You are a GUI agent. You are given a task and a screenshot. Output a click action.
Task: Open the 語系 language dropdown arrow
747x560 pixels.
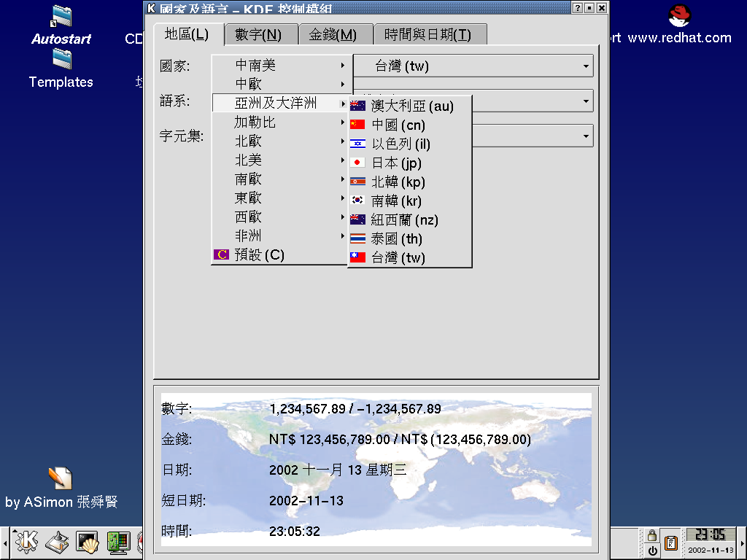pos(586,101)
